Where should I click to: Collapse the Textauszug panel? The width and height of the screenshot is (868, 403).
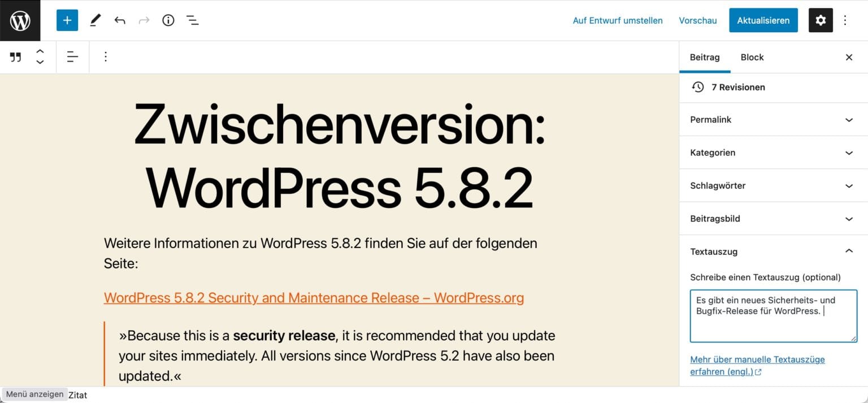[848, 250]
